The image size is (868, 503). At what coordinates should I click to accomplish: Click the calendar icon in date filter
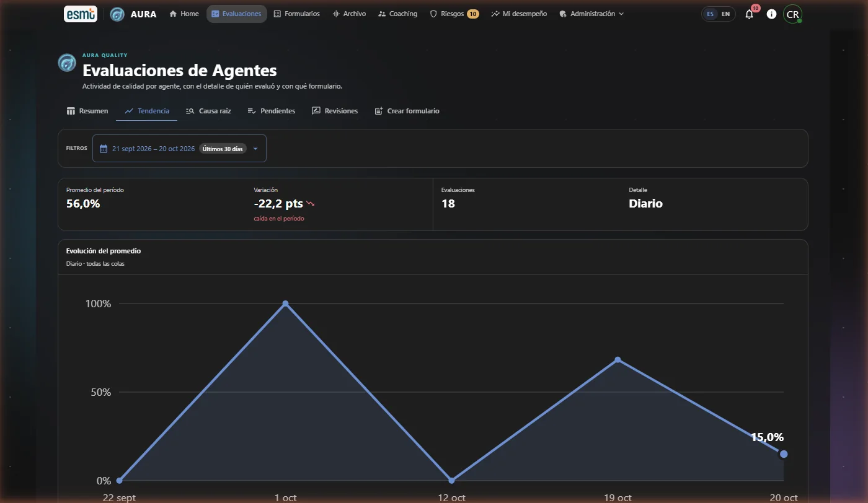click(x=104, y=149)
